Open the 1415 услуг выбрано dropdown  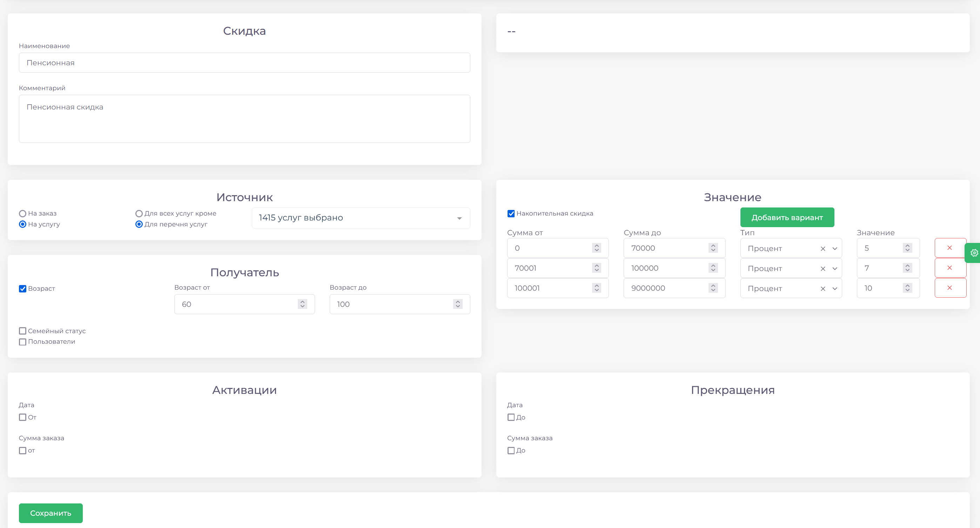point(361,218)
